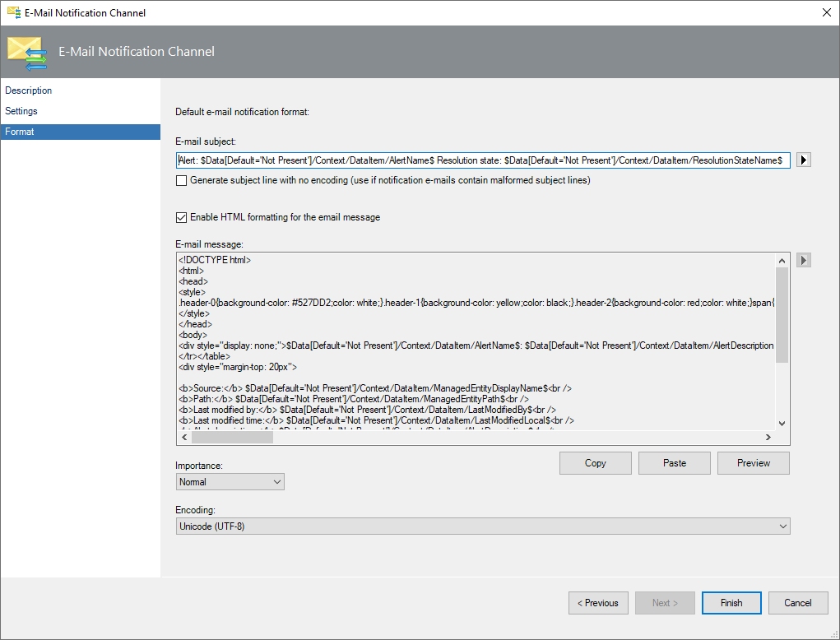Click the Preview button

click(753, 462)
